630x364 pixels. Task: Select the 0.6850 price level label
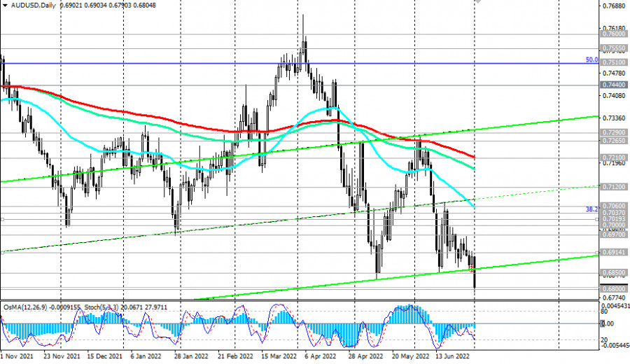612,272
